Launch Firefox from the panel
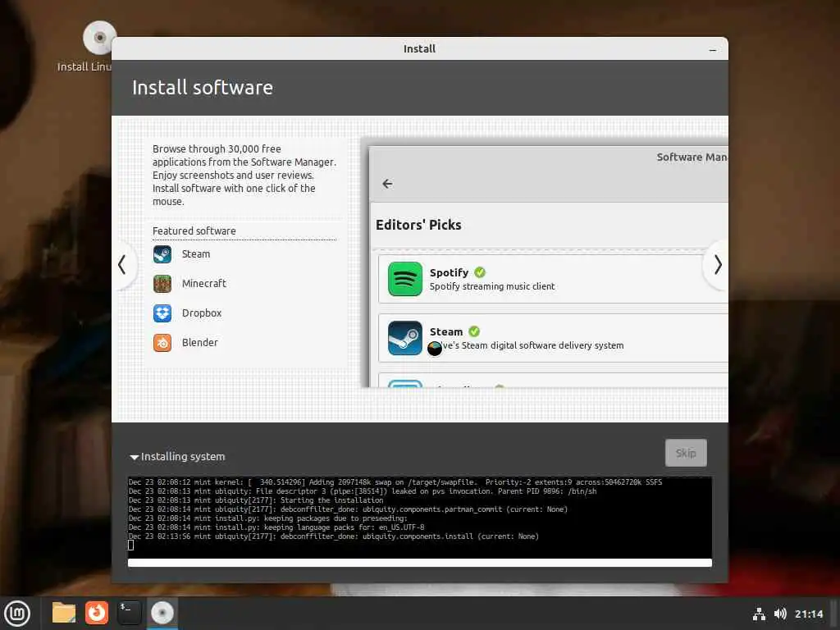840x630 pixels. [x=97, y=613]
